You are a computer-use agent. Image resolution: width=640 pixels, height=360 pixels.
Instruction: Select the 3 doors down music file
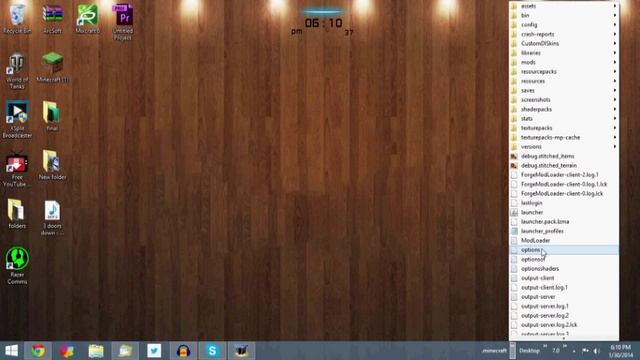(x=52, y=217)
